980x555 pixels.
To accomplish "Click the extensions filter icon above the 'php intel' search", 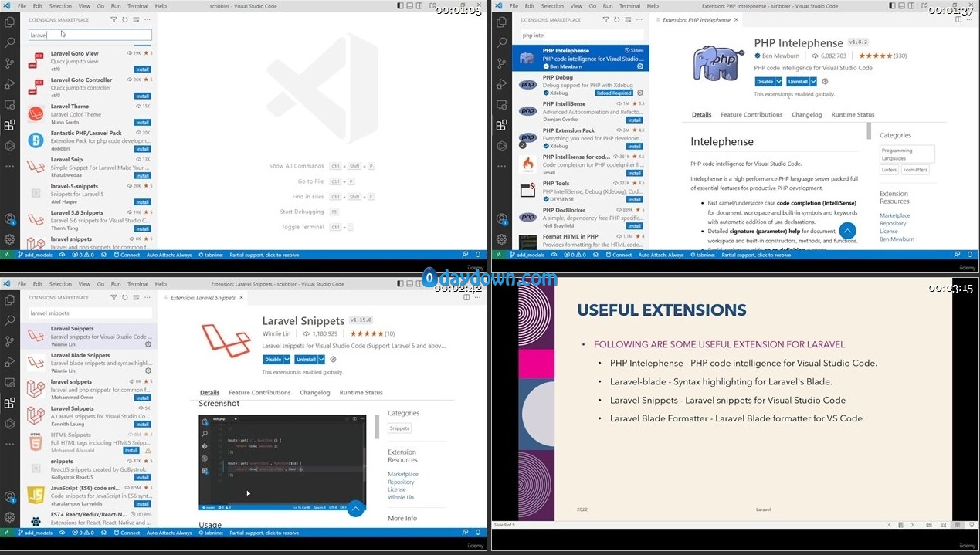I will pos(606,19).
